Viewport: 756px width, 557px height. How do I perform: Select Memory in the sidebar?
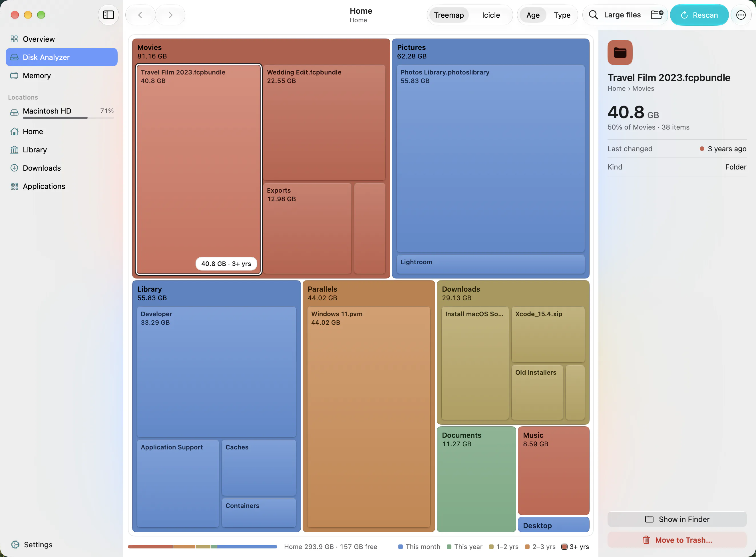pyautogui.click(x=62, y=76)
